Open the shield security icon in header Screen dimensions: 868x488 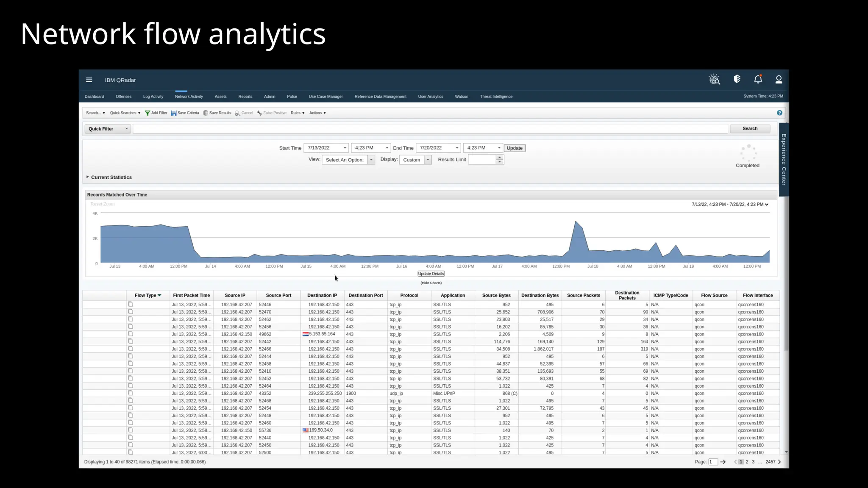737,79
